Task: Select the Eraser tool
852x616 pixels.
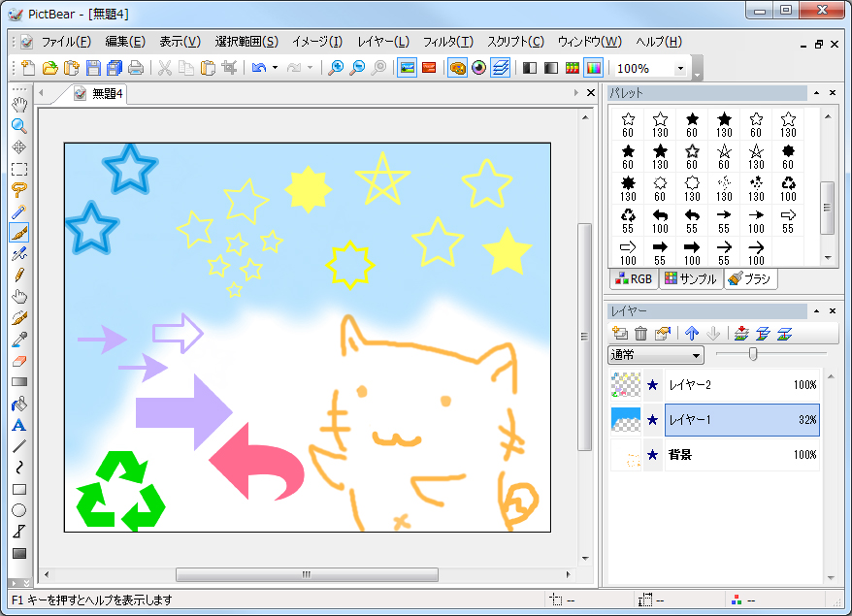Action: coord(19,361)
